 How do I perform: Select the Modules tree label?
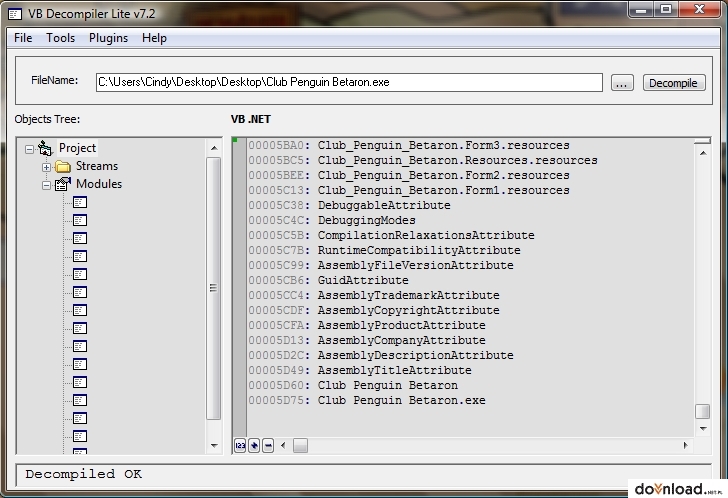click(x=99, y=184)
